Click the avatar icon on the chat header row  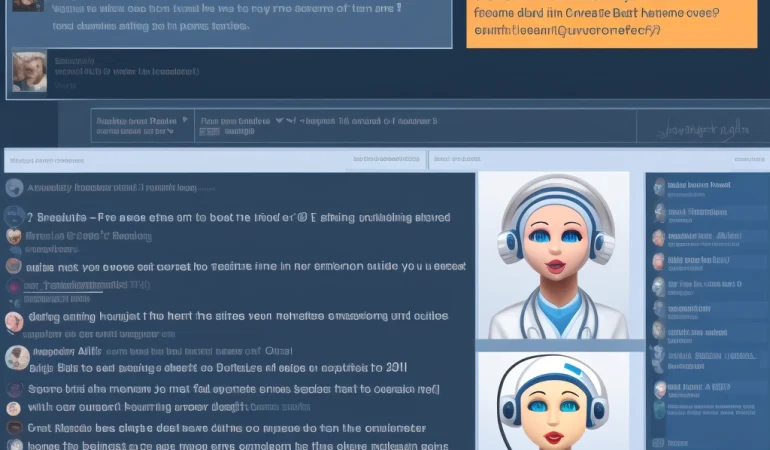[x=14, y=187]
